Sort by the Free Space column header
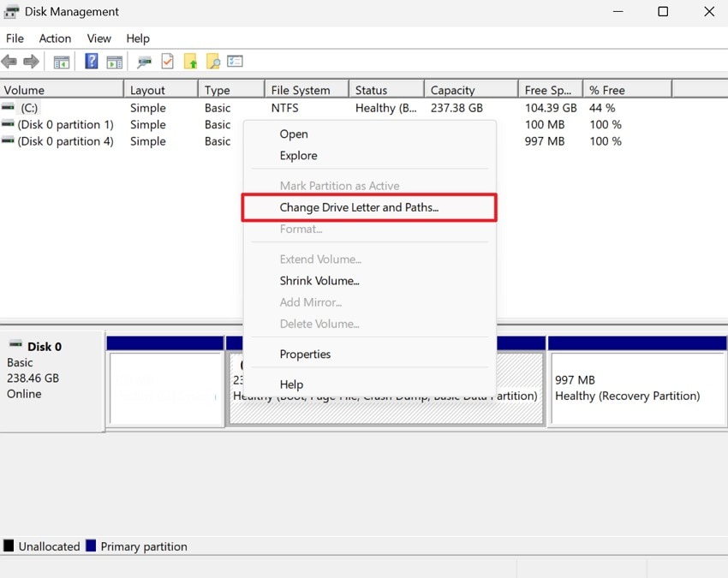 (x=551, y=90)
